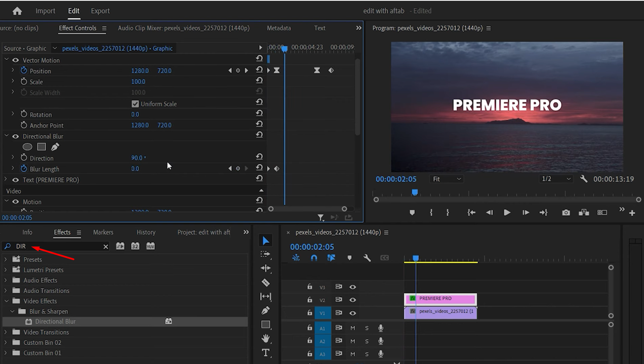Open the Metadata panel tab
The image size is (644, 364).
[279, 28]
